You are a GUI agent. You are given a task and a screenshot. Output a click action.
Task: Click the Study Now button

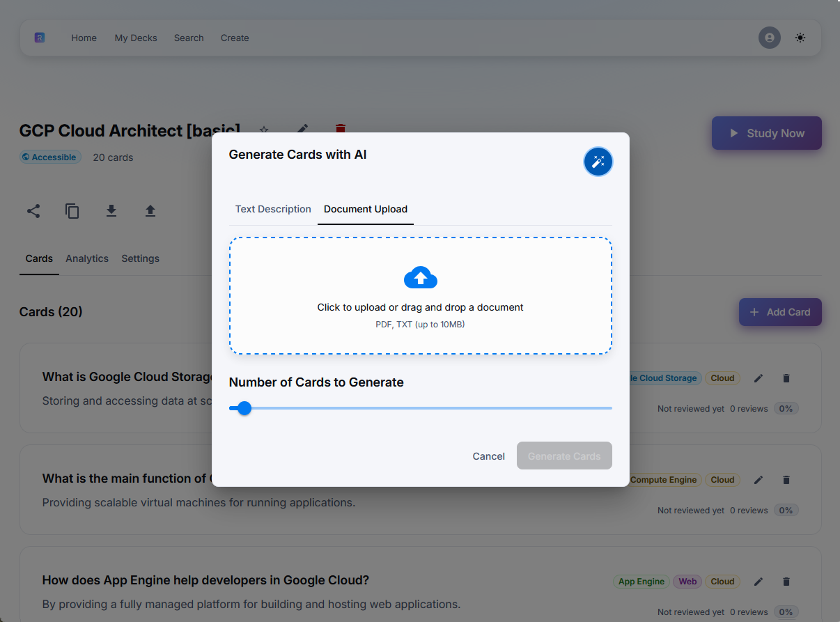point(766,133)
